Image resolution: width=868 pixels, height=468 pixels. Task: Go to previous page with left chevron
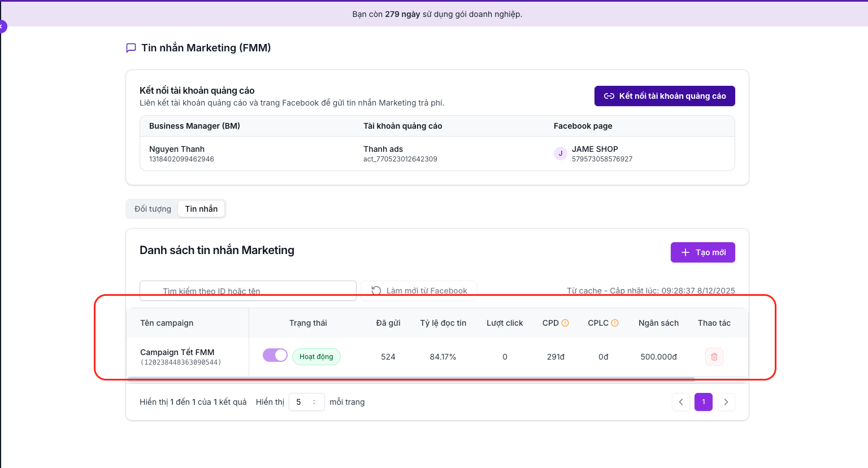pyautogui.click(x=681, y=402)
